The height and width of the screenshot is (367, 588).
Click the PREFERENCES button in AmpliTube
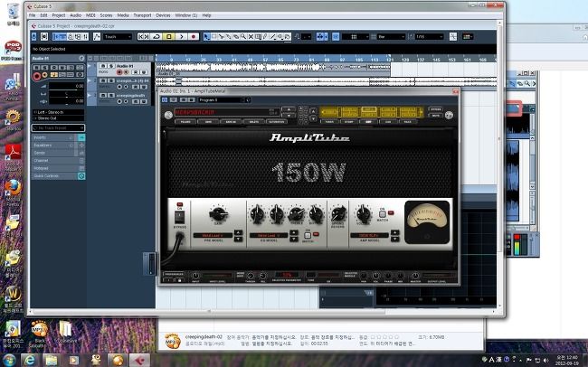pyautogui.click(x=174, y=274)
